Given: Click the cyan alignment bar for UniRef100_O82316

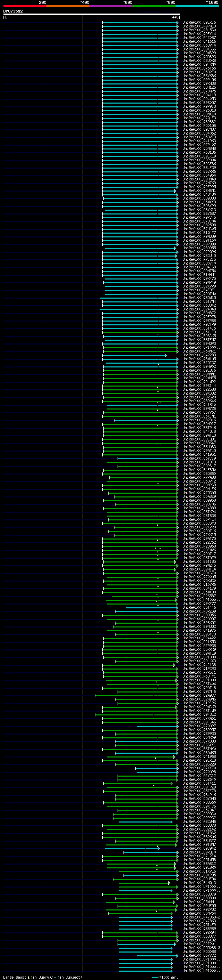Looking at the screenshot, I should pos(146,420).
